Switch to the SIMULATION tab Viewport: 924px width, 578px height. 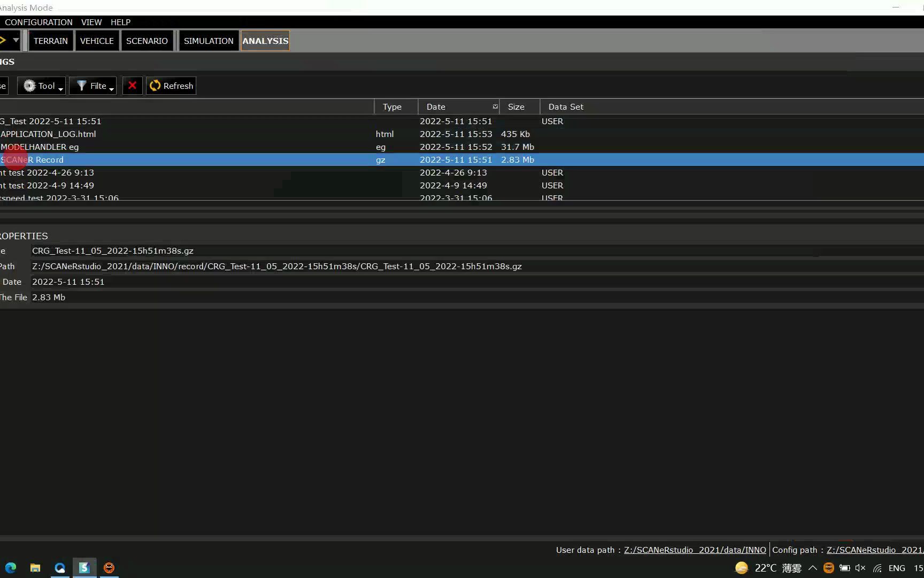pos(208,41)
